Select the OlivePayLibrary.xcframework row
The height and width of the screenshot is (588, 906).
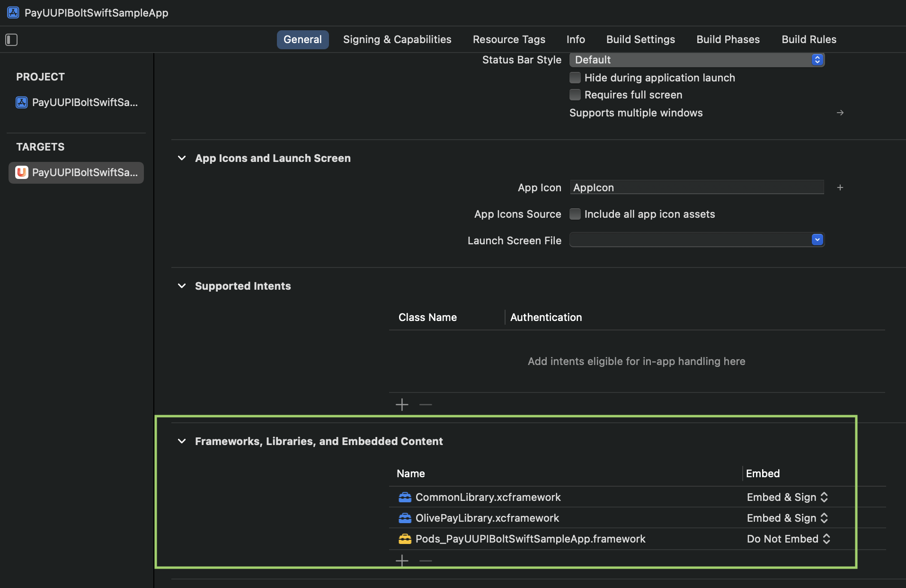[637, 518]
